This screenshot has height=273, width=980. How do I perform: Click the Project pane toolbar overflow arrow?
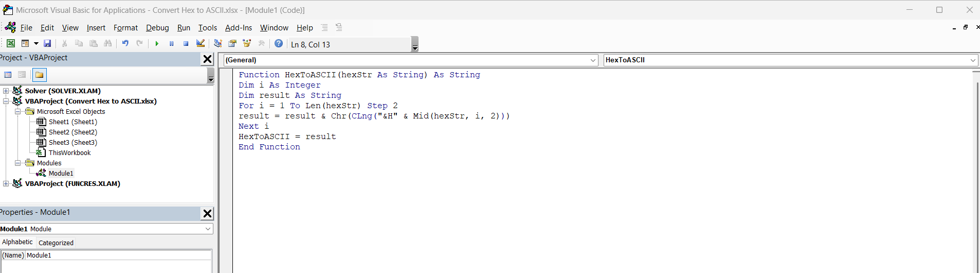click(211, 76)
